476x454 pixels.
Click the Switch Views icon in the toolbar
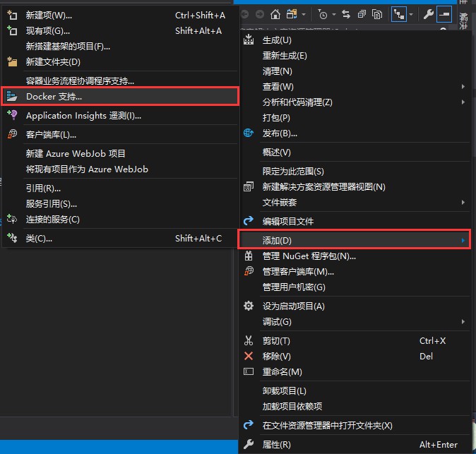(x=292, y=14)
